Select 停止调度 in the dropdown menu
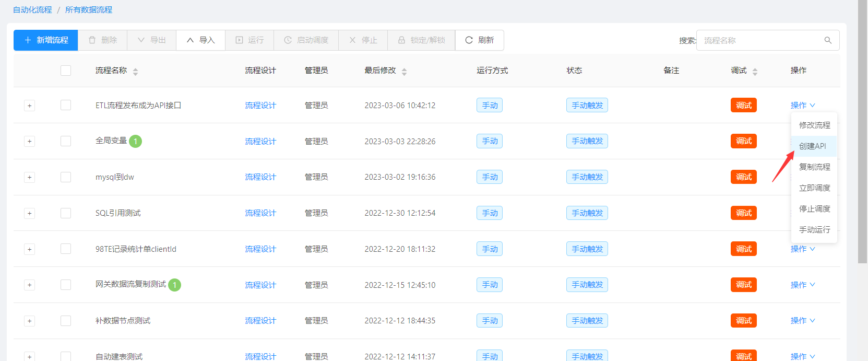The image size is (868, 361). (814, 209)
